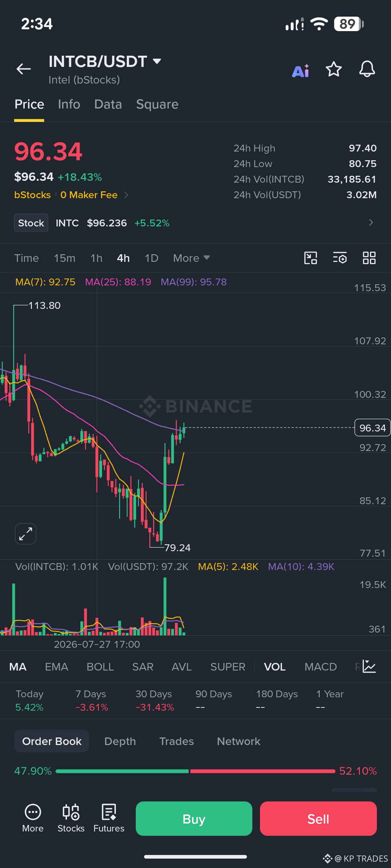Image resolution: width=391 pixels, height=868 pixels.
Task: Open the indicator chart settings icon
Action: click(x=369, y=667)
